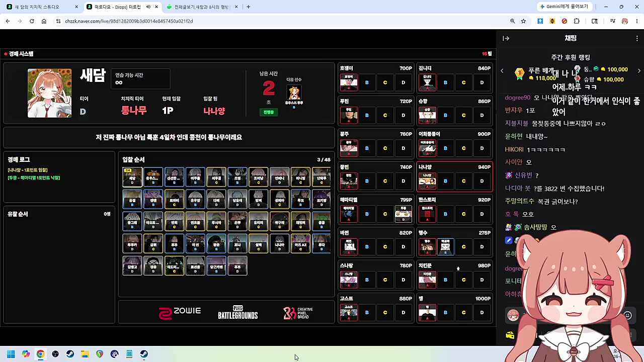This screenshot has height=362, width=644.
Task: Click the first card in 입찰 순서 grid
Action: pos(132,177)
